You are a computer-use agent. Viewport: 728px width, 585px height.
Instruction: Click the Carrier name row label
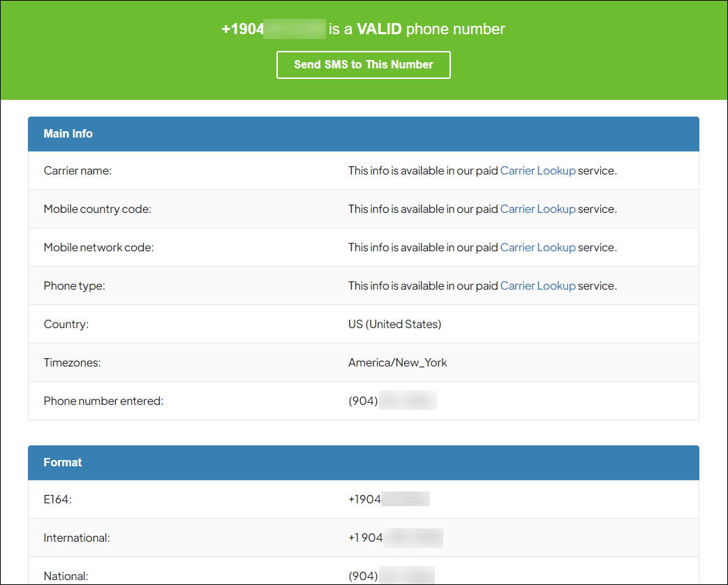tap(77, 170)
